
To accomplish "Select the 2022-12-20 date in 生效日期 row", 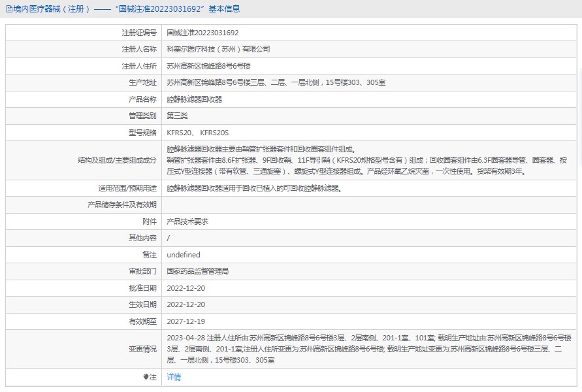I will [x=186, y=304].
